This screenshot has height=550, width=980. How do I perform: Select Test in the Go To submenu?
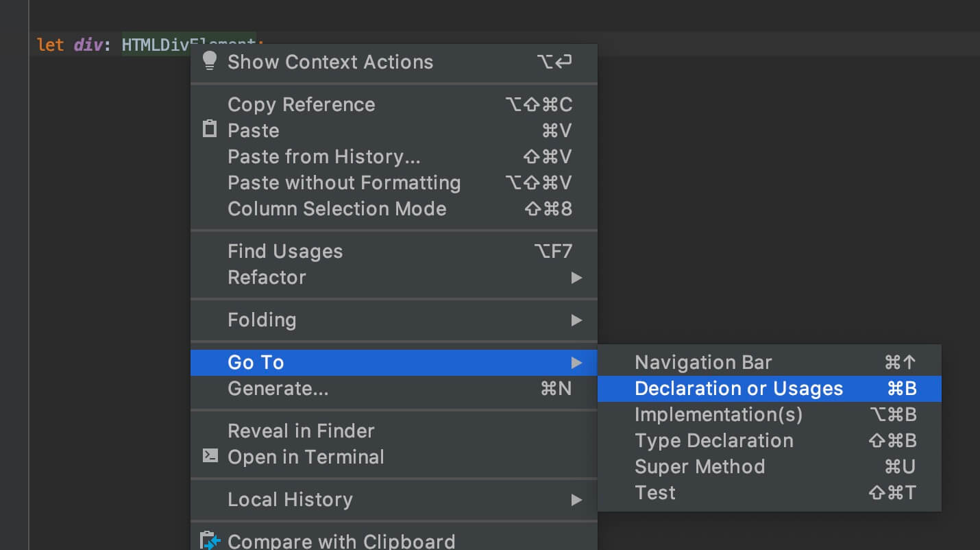770,492
